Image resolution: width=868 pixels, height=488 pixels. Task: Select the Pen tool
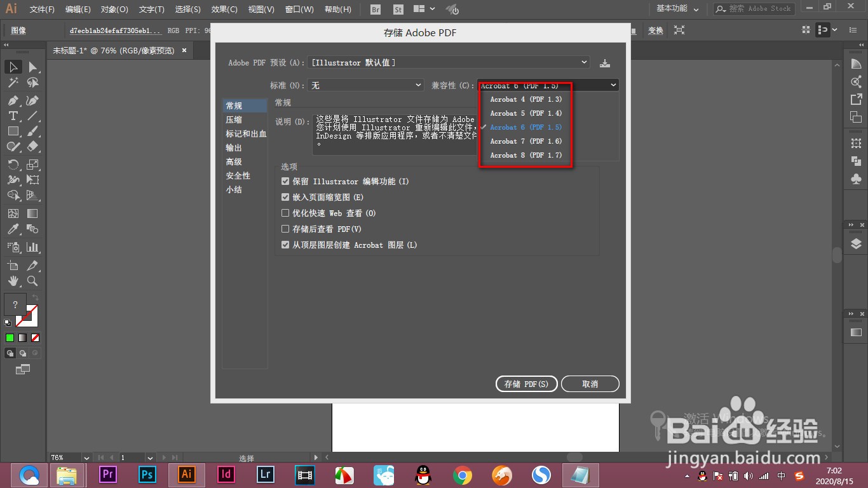pyautogui.click(x=13, y=100)
